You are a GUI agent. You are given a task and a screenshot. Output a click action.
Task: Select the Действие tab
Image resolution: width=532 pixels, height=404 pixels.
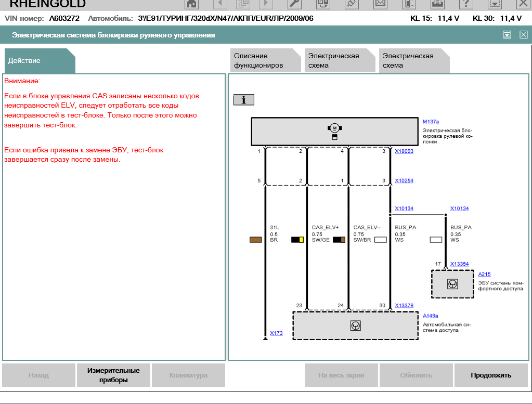point(39,61)
